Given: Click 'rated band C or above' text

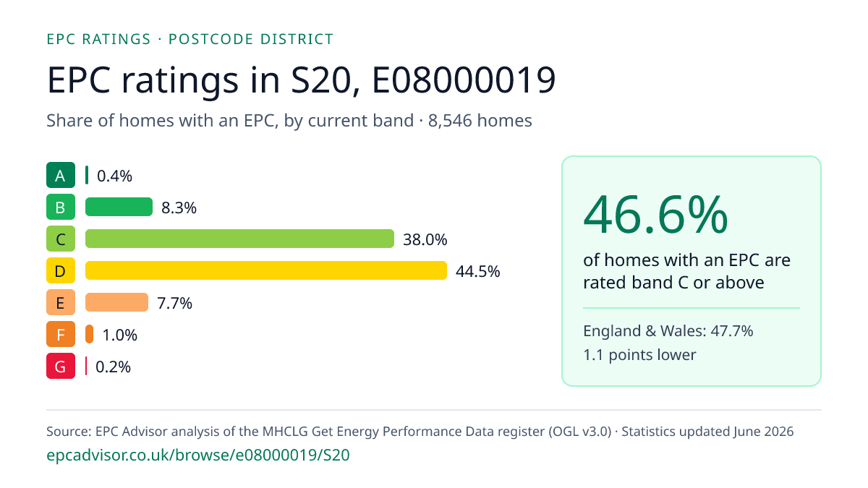Looking at the screenshot, I should pyautogui.click(x=673, y=282).
